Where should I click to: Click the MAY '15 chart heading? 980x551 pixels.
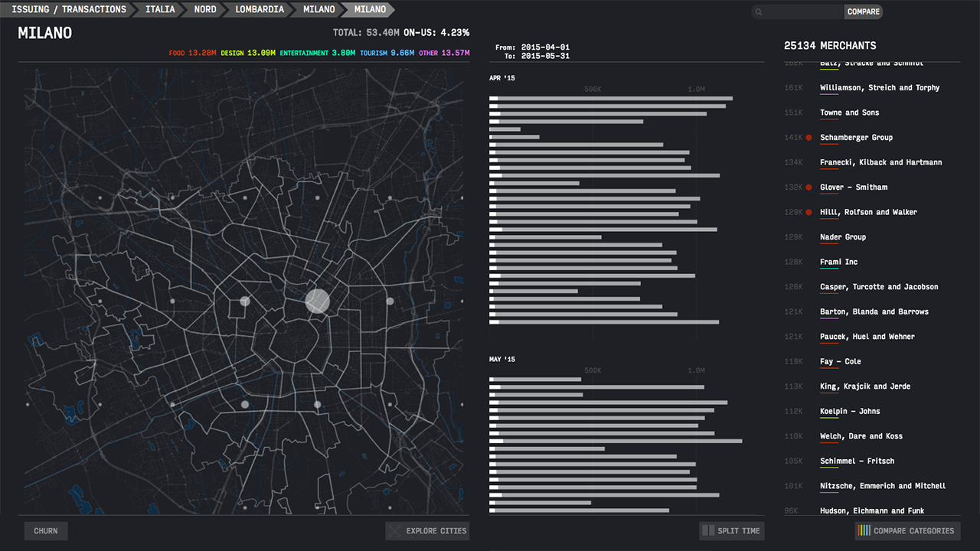pos(502,360)
